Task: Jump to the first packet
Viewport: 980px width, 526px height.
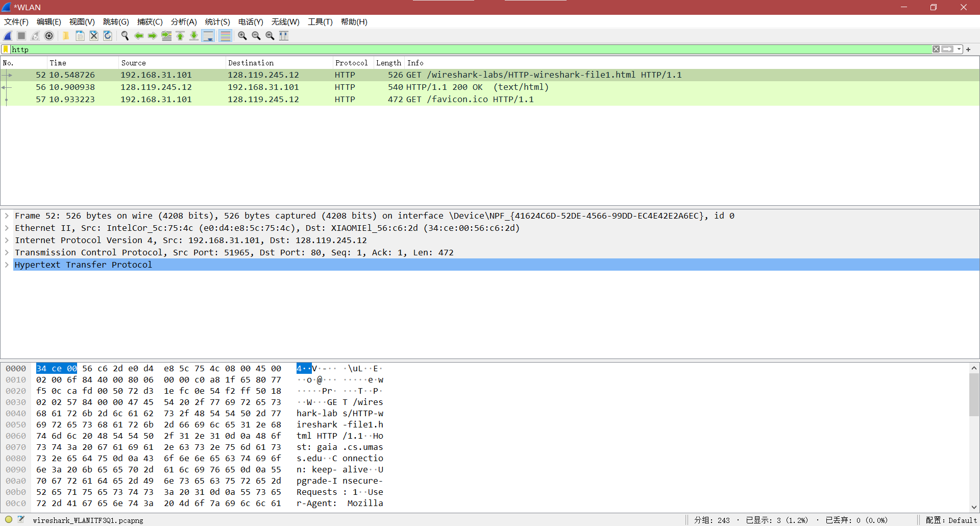Action: pos(180,36)
